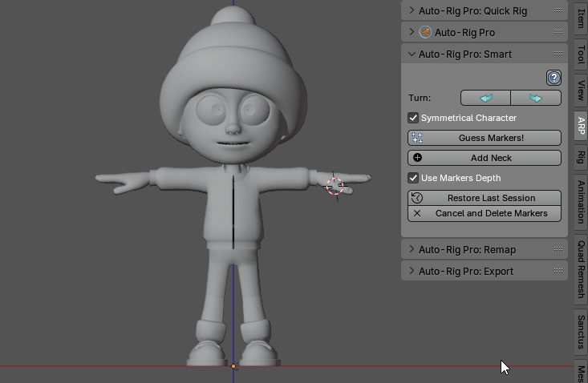The image size is (588, 383).
Task: Expand Auto-Rig Pro: Export panel
Action: click(412, 271)
